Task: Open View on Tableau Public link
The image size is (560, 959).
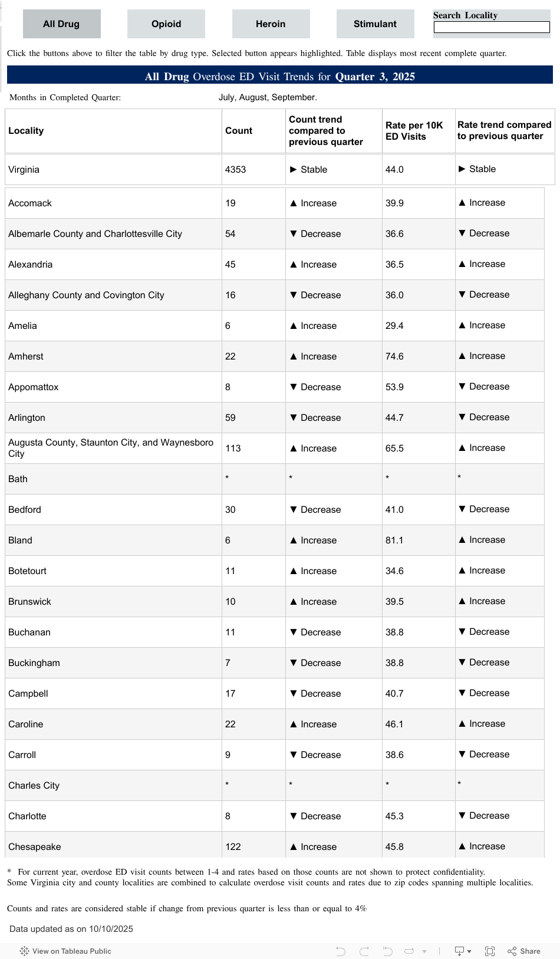Action: (71, 951)
